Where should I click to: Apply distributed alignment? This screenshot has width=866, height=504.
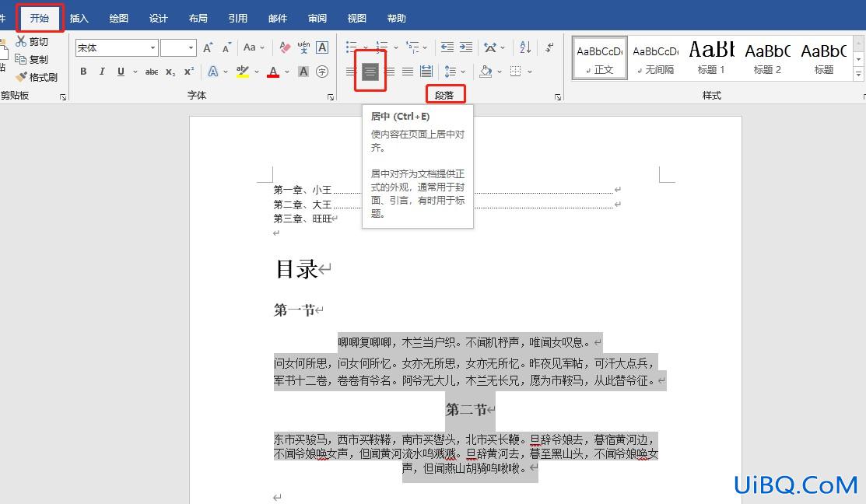[x=426, y=72]
